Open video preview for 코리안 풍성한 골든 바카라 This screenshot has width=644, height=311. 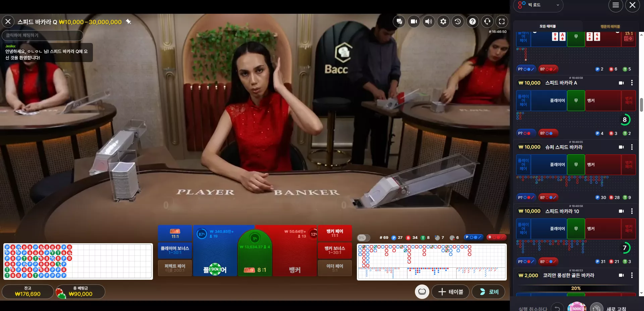click(621, 275)
